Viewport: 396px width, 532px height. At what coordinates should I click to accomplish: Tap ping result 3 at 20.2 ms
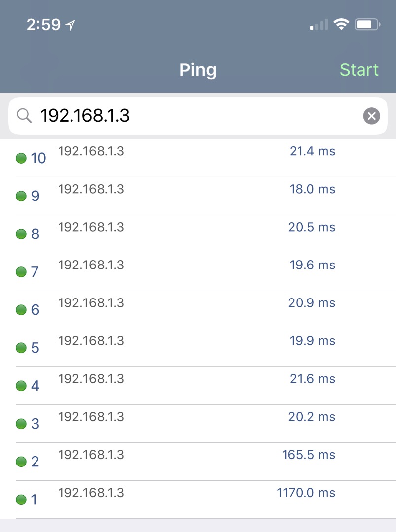pos(197,424)
